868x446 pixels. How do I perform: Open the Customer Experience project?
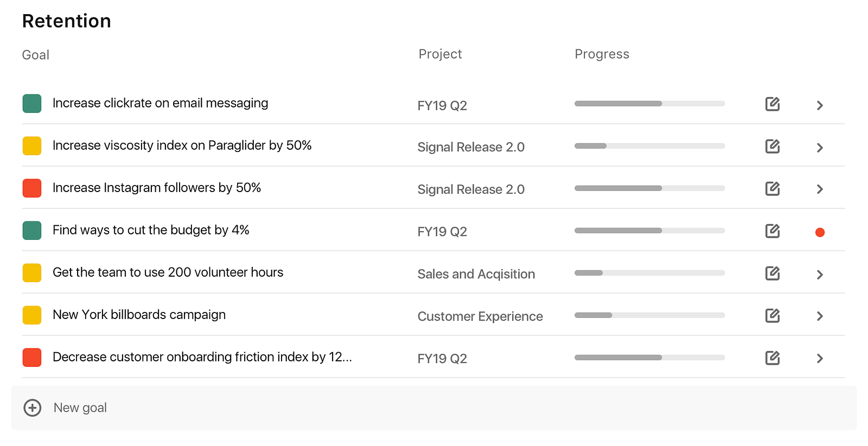click(480, 316)
